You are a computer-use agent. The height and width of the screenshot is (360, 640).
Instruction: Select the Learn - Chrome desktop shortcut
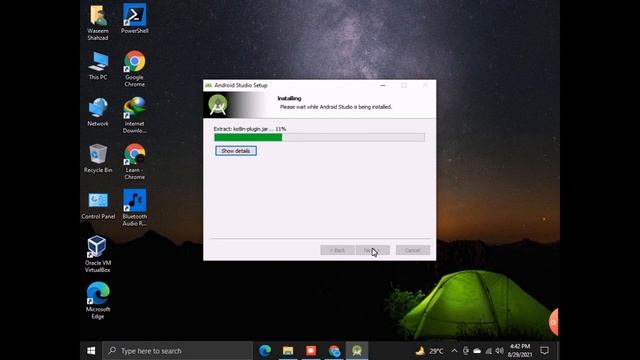tap(135, 162)
